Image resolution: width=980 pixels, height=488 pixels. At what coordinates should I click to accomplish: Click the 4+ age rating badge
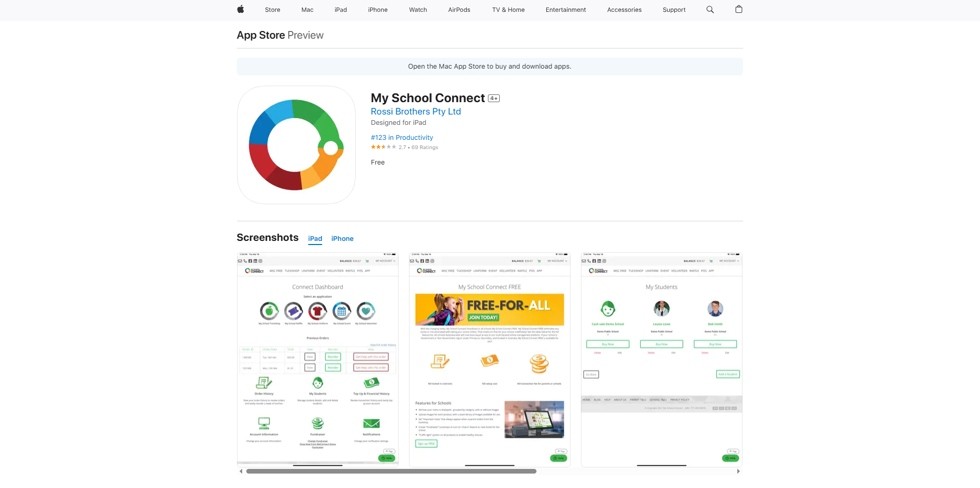(x=494, y=99)
